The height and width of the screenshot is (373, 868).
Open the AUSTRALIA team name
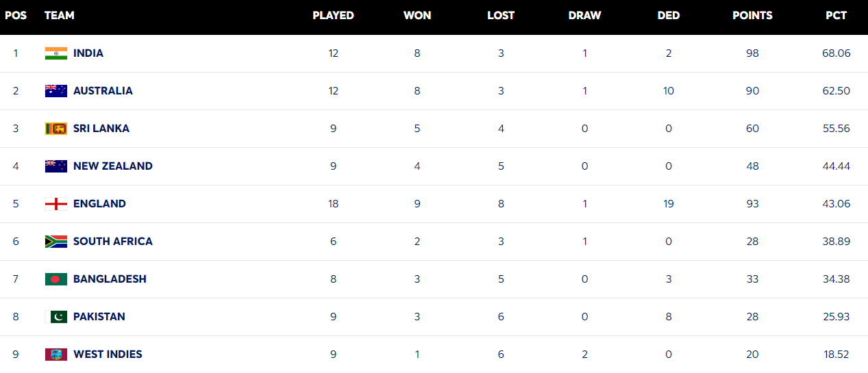(x=103, y=91)
